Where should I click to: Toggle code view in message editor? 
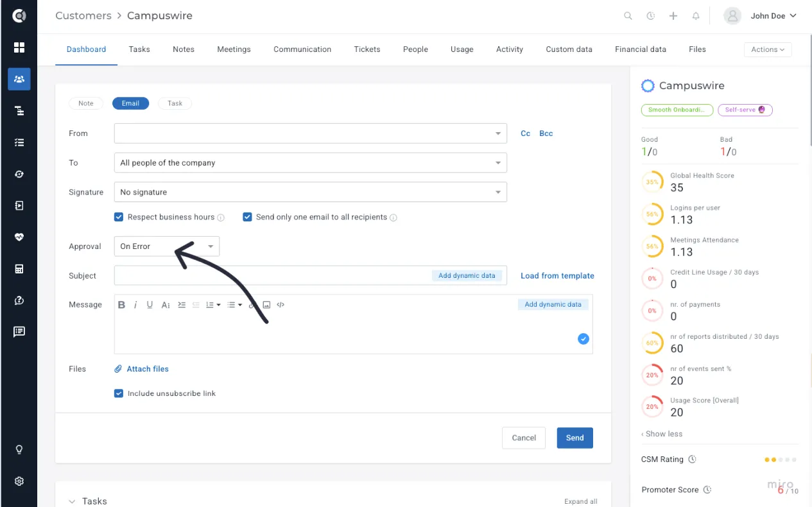pyautogui.click(x=281, y=305)
